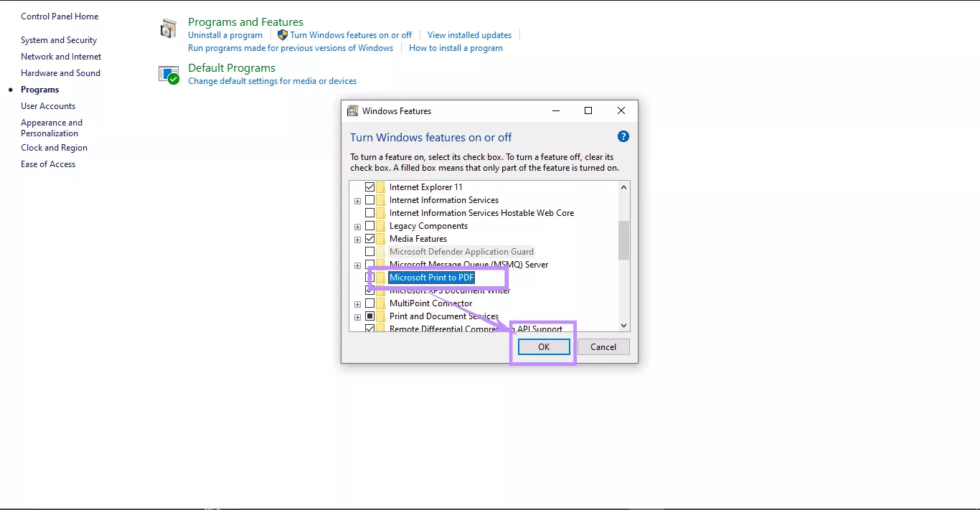Viewport: 980px width, 510px height.
Task: Enable Legacy Components checkbox
Action: pyautogui.click(x=369, y=226)
